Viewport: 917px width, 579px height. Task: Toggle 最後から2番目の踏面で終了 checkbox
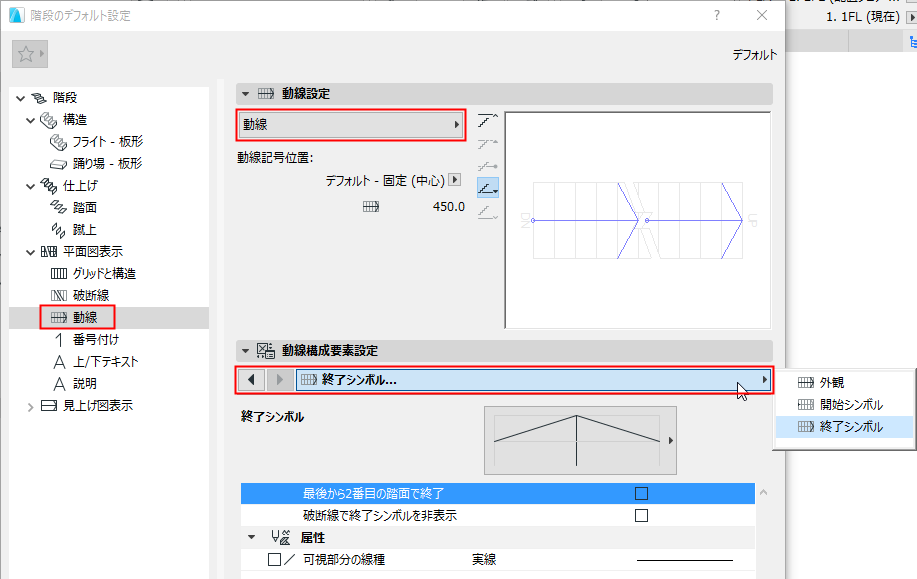point(642,494)
